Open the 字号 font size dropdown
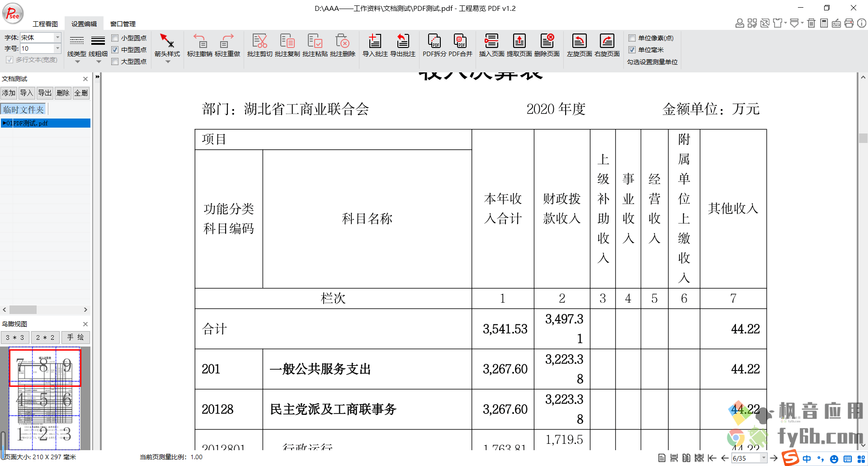This screenshot has height=466, width=868. point(57,48)
